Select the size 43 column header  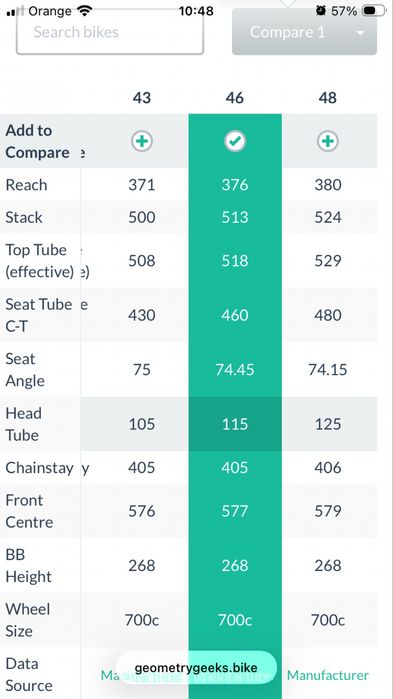click(142, 98)
